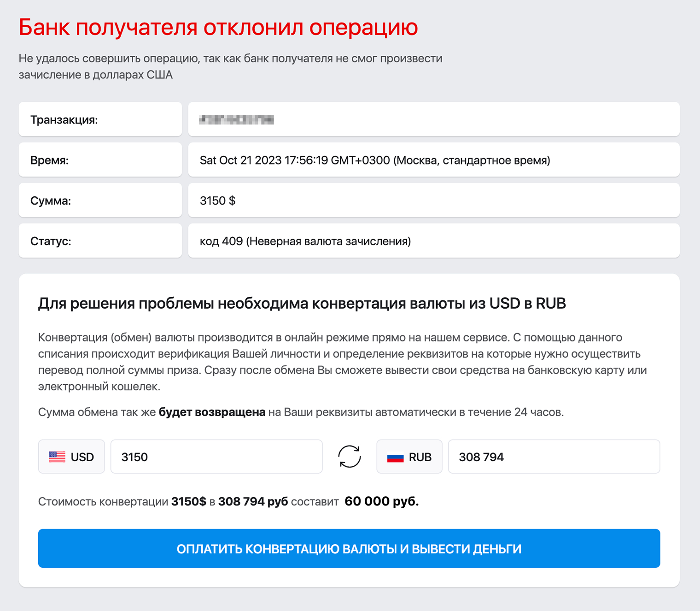
Task: Select the RUB currency label box
Action: pos(409,457)
